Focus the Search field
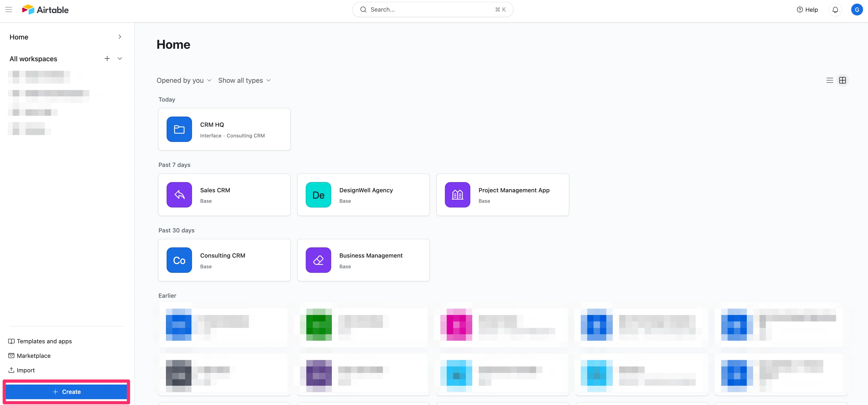868x405 pixels. click(432, 10)
